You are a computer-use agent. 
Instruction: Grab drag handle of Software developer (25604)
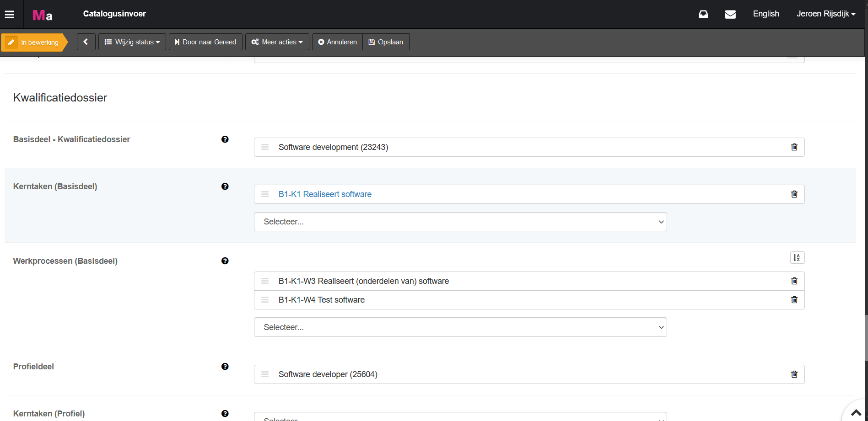point(265,374)
